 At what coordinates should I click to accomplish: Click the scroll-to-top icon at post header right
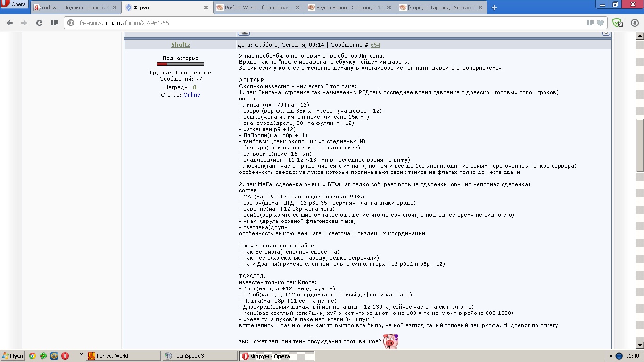(606, 33)
